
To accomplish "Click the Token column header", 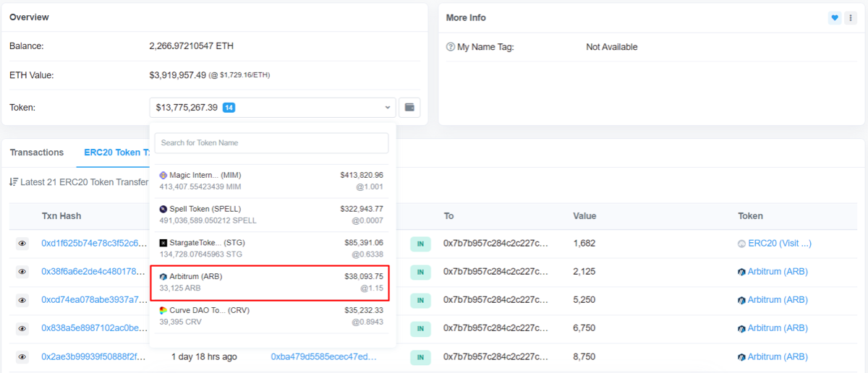I will (750, 216).
